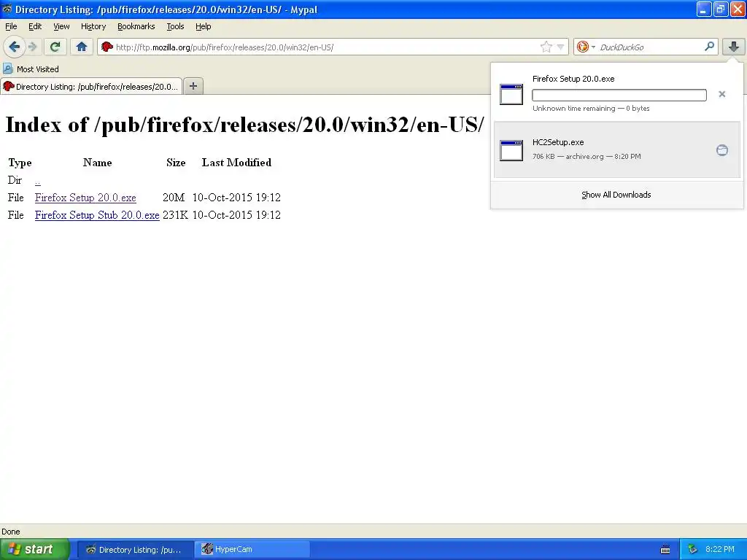Click the 'Last Modified' column header

[x=236, y=163]
